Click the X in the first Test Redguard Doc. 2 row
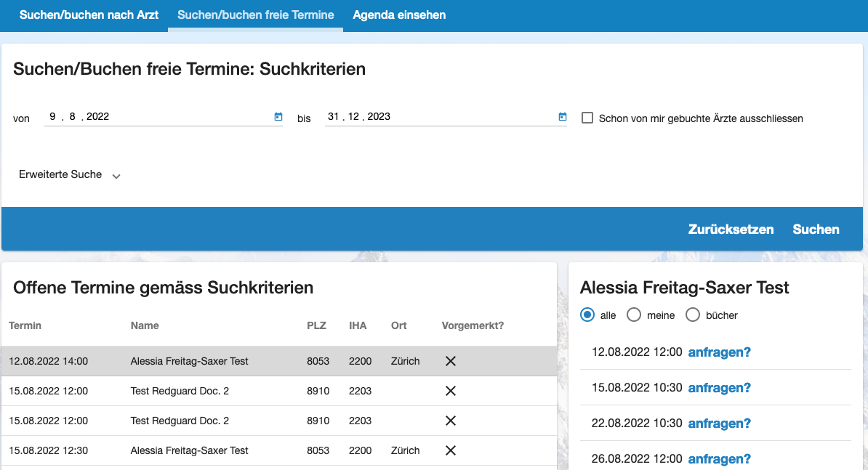This screenshot has height=470, width=868. pyautogui.click(x=450, y=391)
